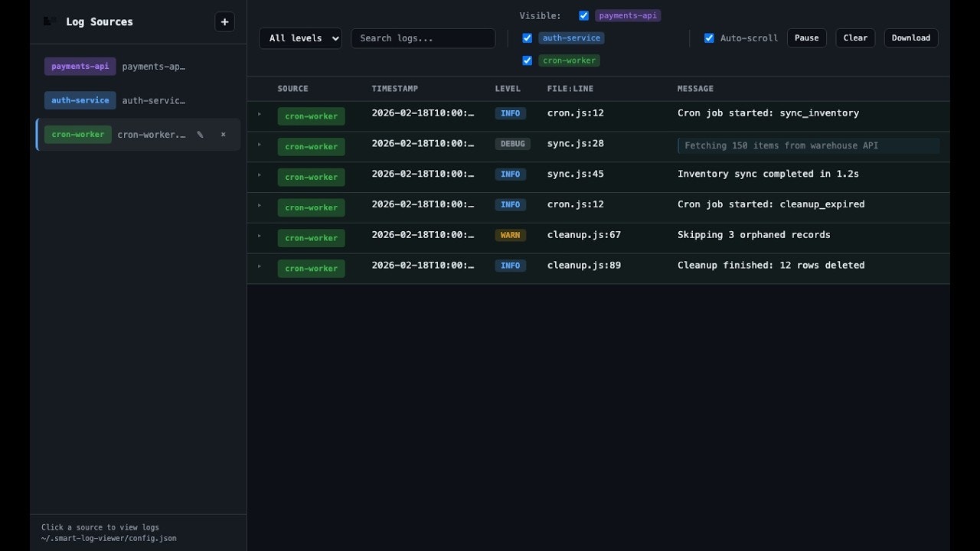
Task: Expand the 'Skipping 3 orphaned records' log row
Action: pos(259,235)
